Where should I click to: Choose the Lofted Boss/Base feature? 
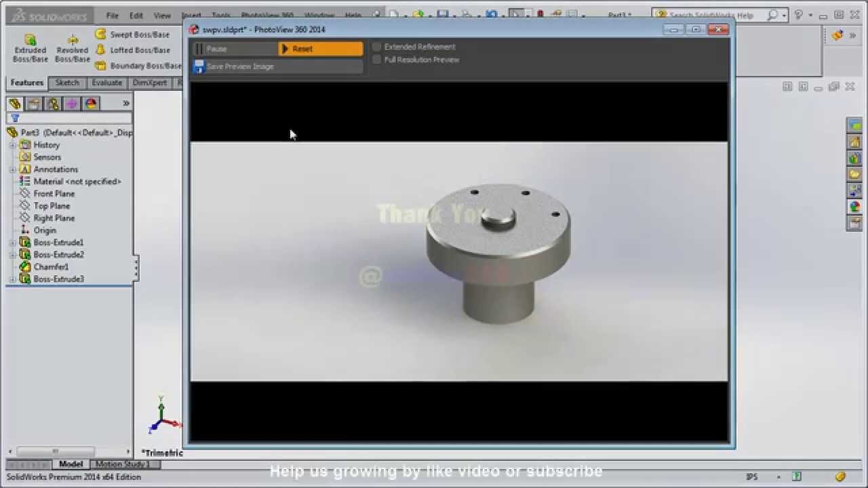(132, 50)
